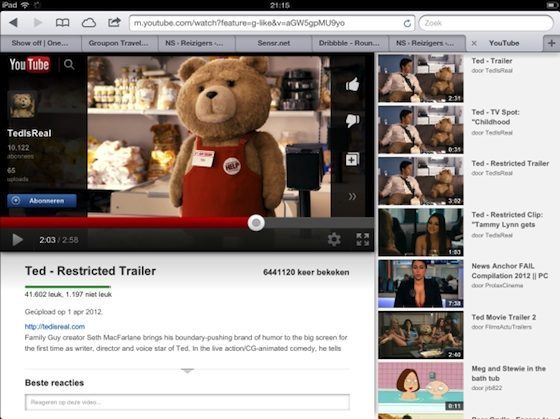Tap the Wi-Fi icon in status bar
Screen dimensions: 560x419
point(25,5)
